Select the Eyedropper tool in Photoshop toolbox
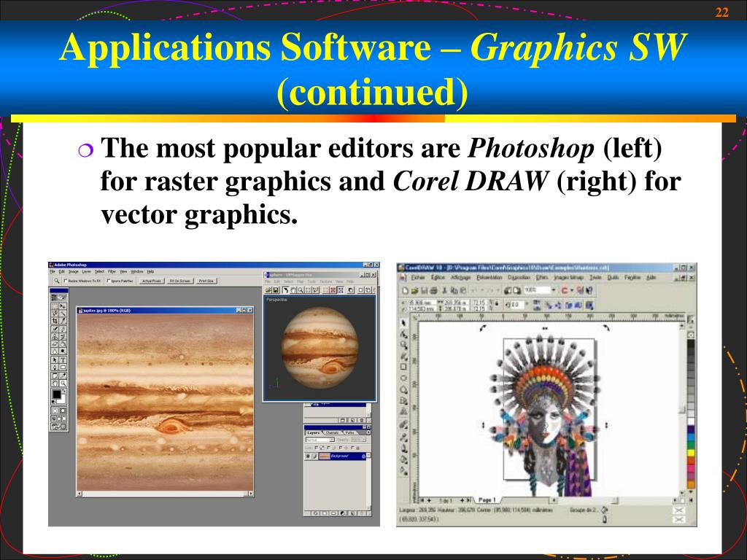Image resolution: width=747 pixels, height=560 pixels. [63, 376]
